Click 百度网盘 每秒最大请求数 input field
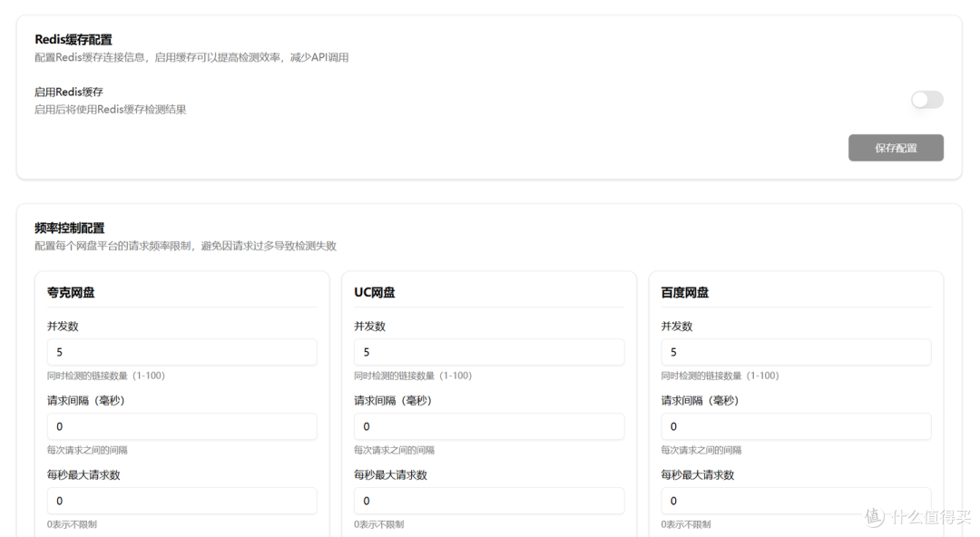This screenshot has height=537, width=980. pos(796,501)
